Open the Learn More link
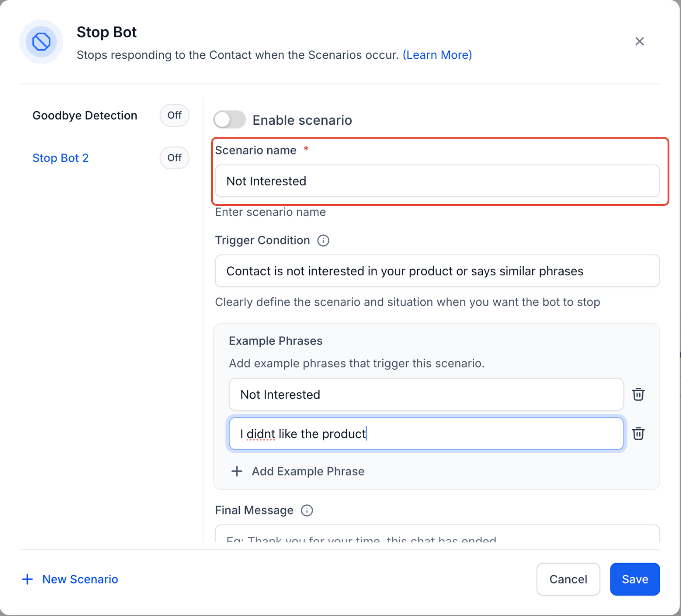This screenshot has height=616, width=681. pos(437,55)
